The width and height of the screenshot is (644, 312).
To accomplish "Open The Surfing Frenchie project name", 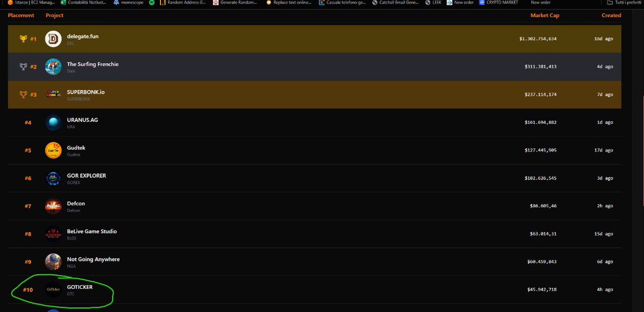I will (93, 64).
